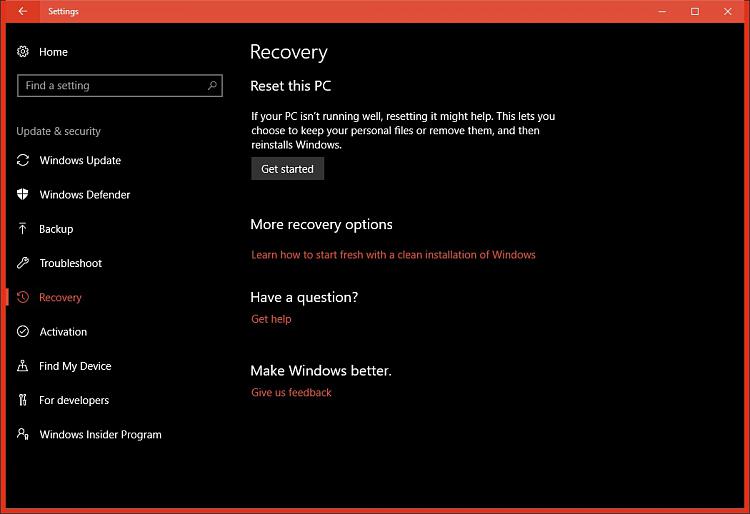
Task: Focus the Find a setting search box
Action: click(120, 86)
